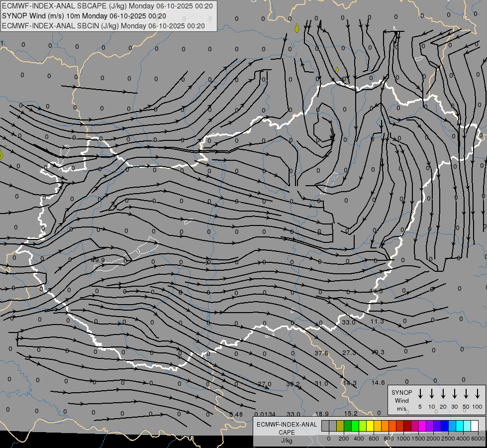Pick the white swatch left of 6000
487x448 pixels.
click(x=475, y=426)
